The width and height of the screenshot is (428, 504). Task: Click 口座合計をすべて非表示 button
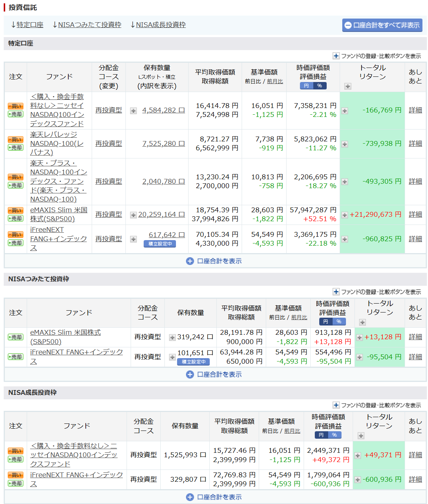[x=382, y=25]
